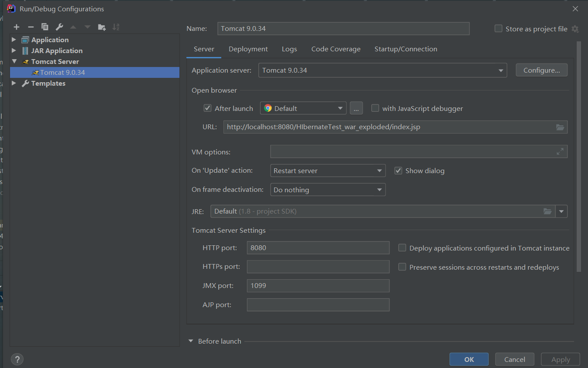
Task: Move configuration down arrow icon
Action: pyautogui.click(x=88, y=27)
